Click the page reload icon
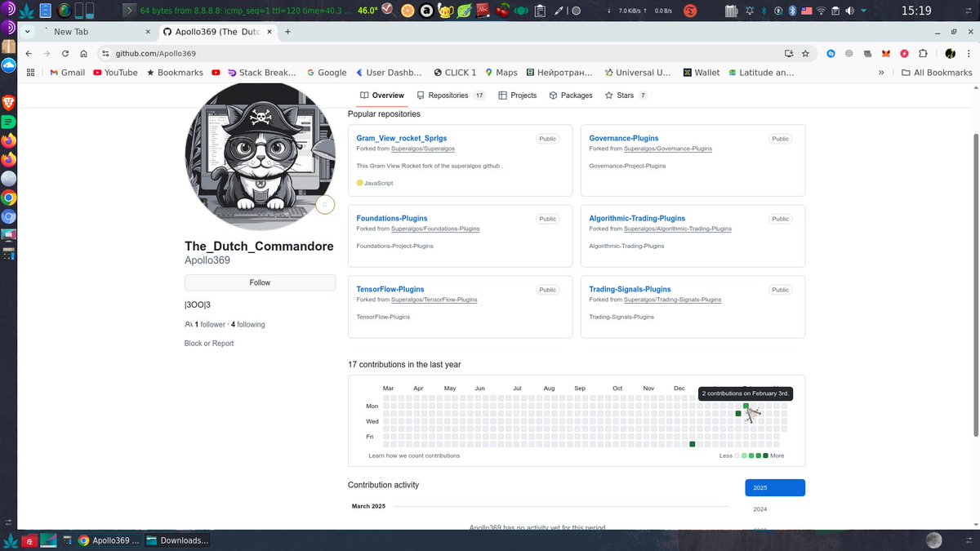Viewport: 980px width, 551px height. click(x=65, y=53)
